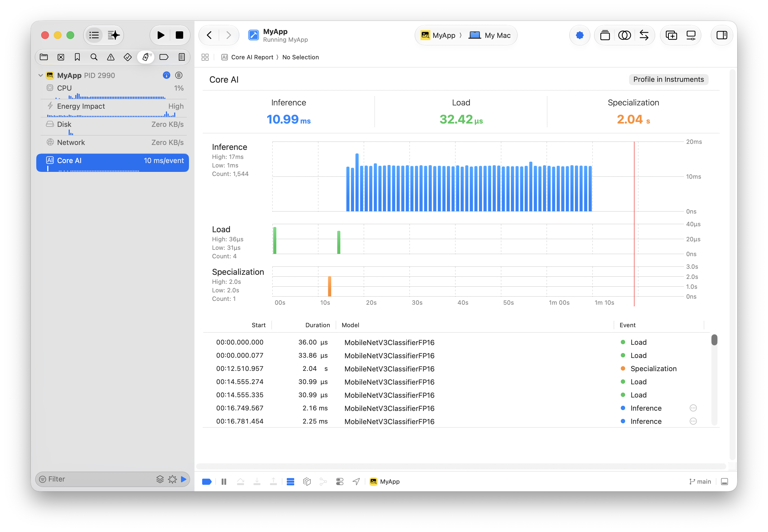
Task: Click the red timeline cursor marker
Action: click(634, 224)
